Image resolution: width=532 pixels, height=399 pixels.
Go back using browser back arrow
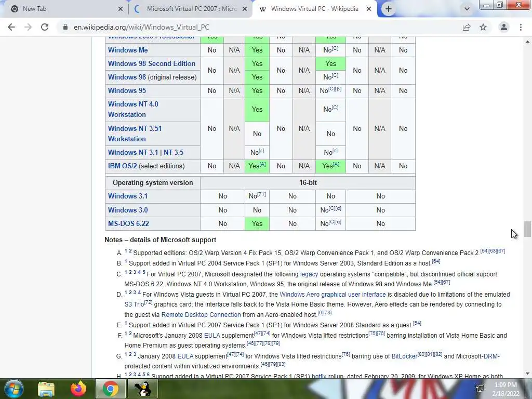pos(11,27)
